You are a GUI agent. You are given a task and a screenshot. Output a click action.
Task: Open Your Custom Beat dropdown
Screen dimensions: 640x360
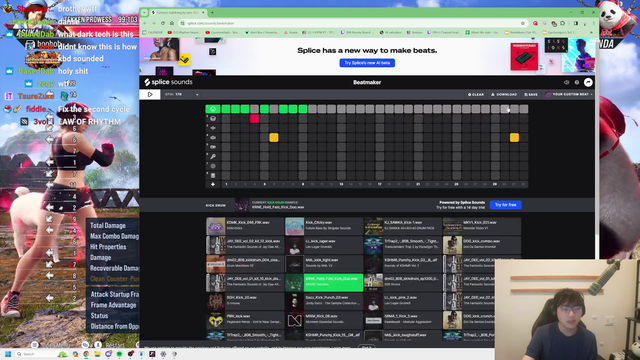coord(569,94)
